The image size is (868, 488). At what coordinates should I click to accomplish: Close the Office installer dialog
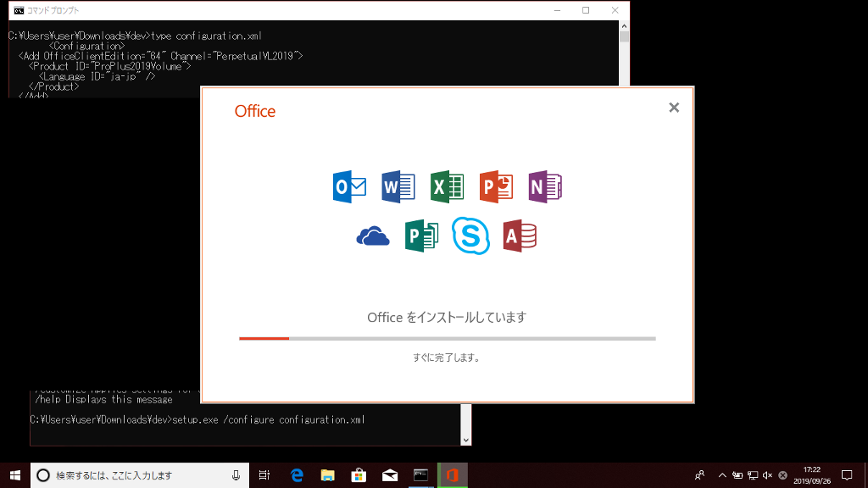674,108
